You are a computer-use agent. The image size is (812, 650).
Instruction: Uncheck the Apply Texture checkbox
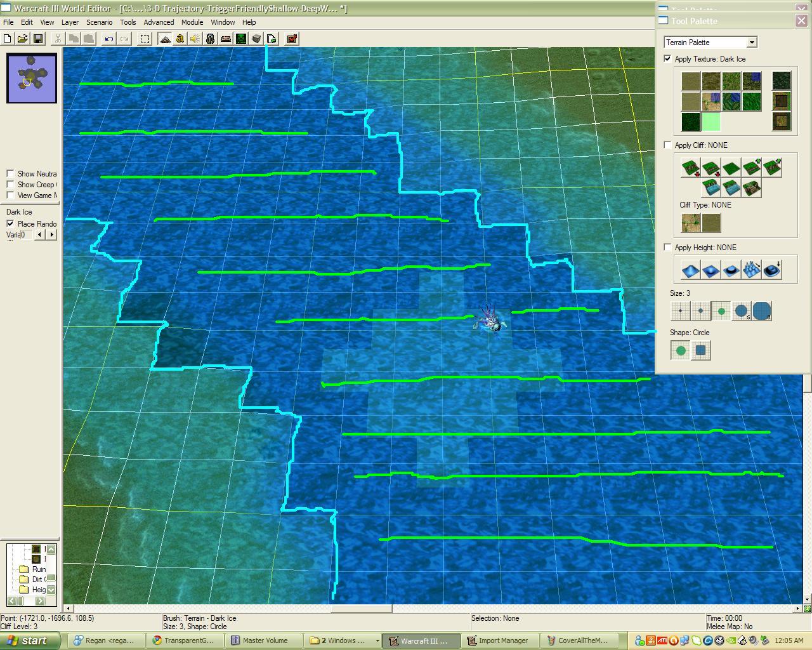667,59
